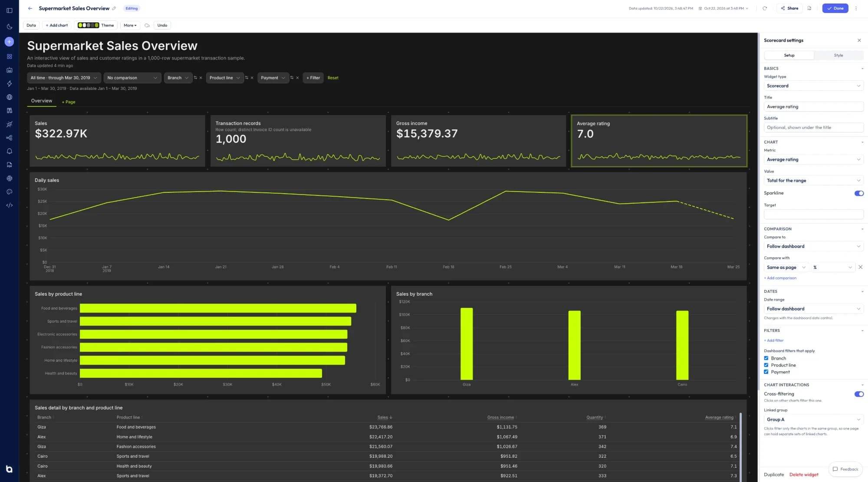Open the three-dot menu beside Done
Image resolution: width=868 pixels, height=482 pixels.
[x=856, y=8]
